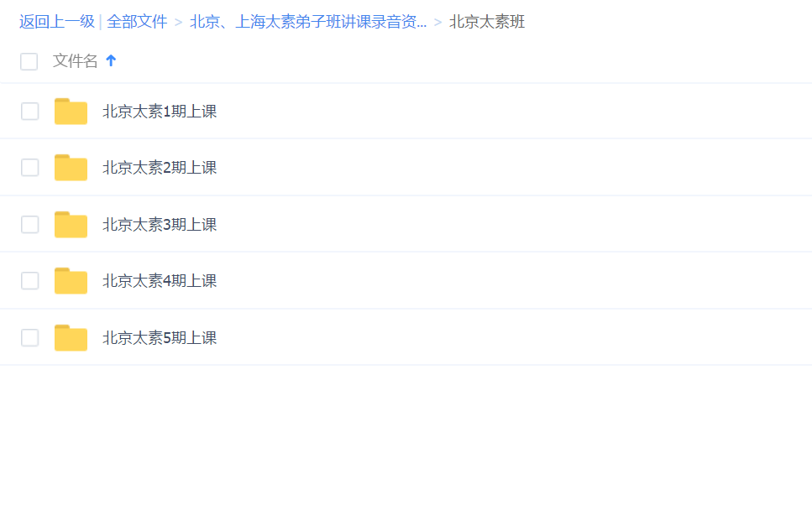Screen dimensions: 812x526
Task: Check the box for 北京太素2期上课
Action: [30, 168]
